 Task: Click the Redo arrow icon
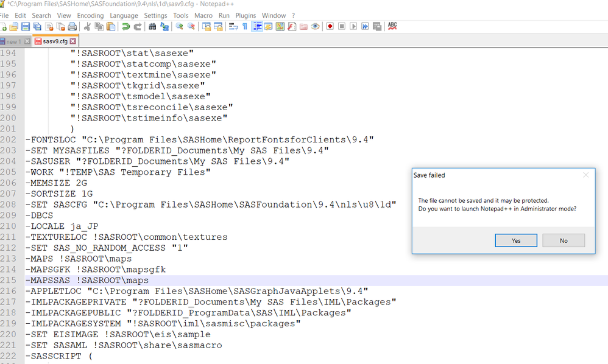click(137, 26)
